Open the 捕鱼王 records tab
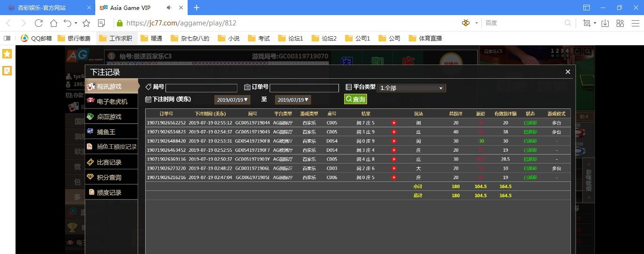644x254 pixels. (112, 132)
